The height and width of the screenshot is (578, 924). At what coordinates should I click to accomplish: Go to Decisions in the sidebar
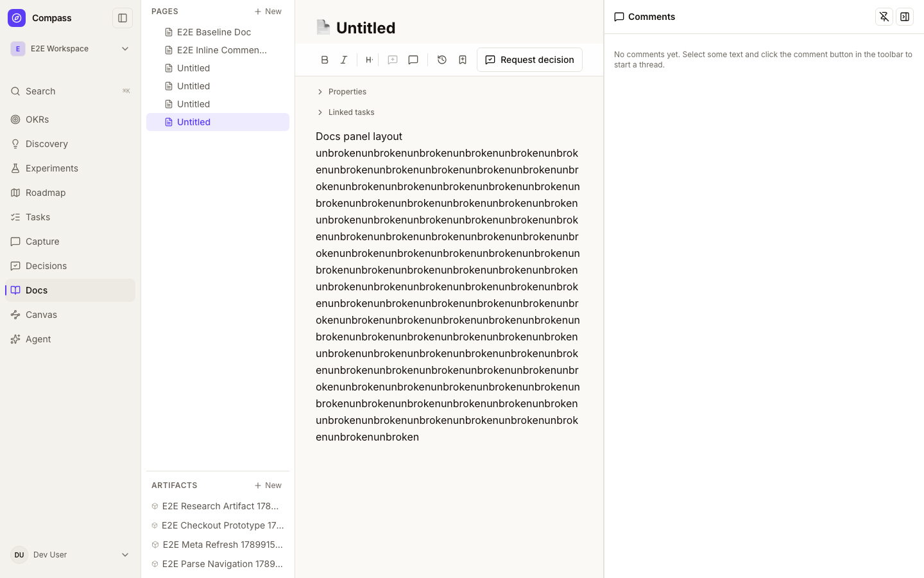(71, 266)
